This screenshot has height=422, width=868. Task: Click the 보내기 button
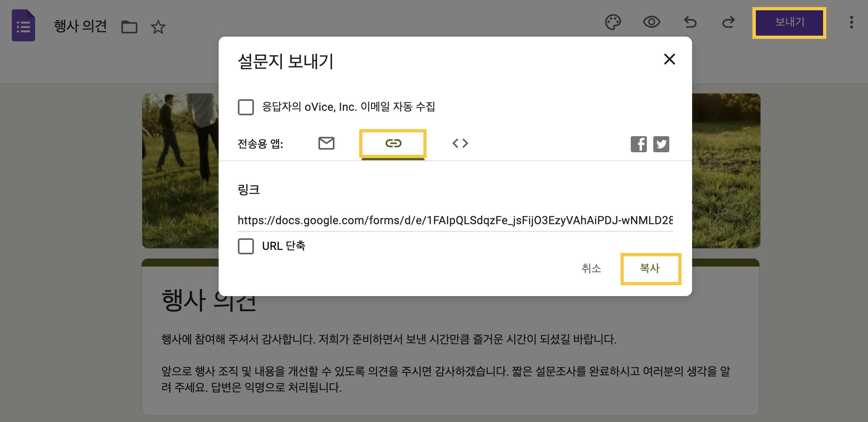coord(789,22)
